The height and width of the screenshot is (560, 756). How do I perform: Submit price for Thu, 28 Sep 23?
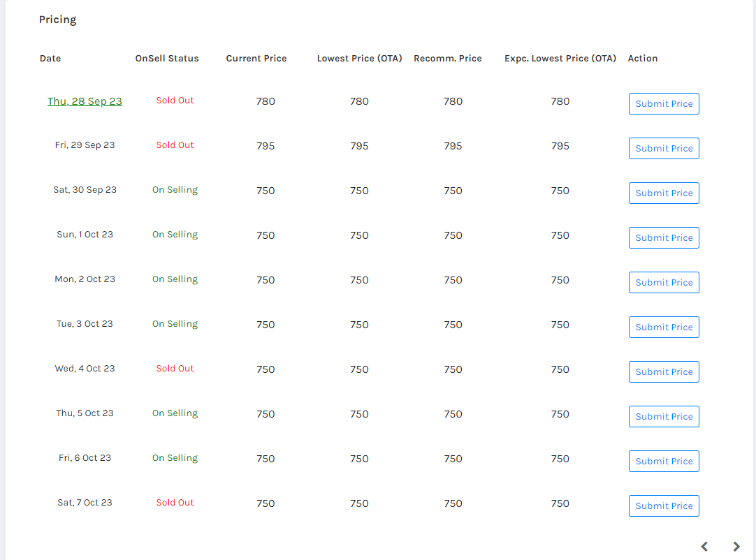[664, 103]
